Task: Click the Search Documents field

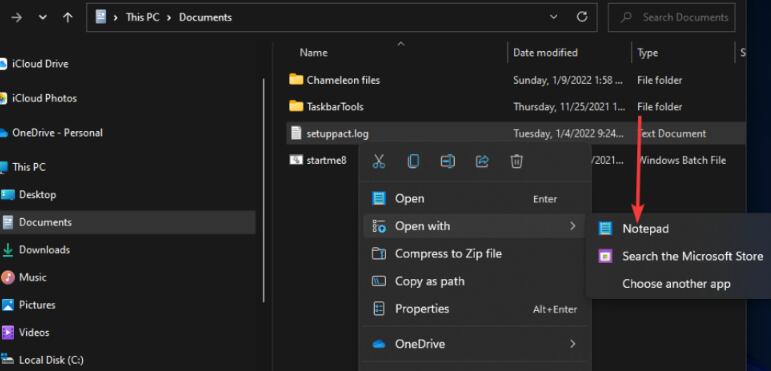Action: click(x=672, y=17)
